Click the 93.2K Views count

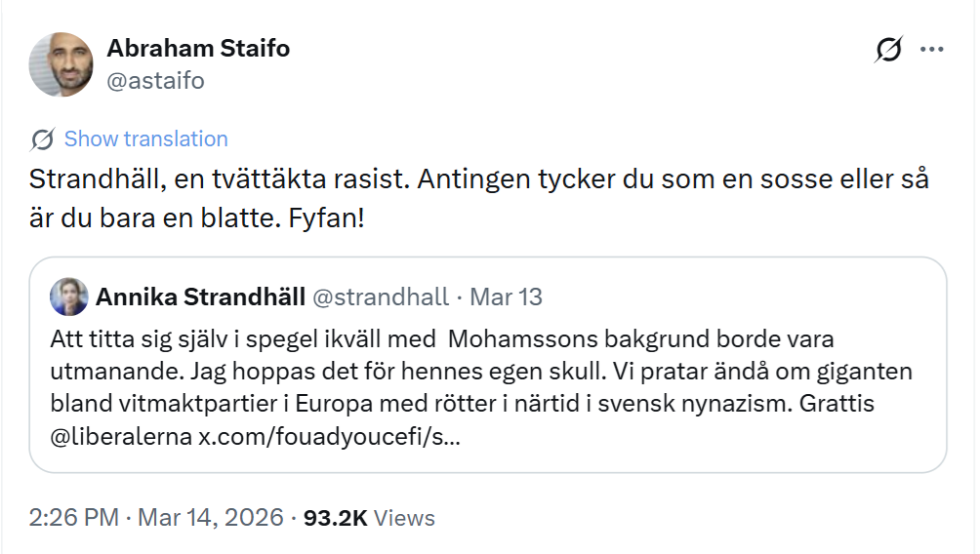click(335, 518)
